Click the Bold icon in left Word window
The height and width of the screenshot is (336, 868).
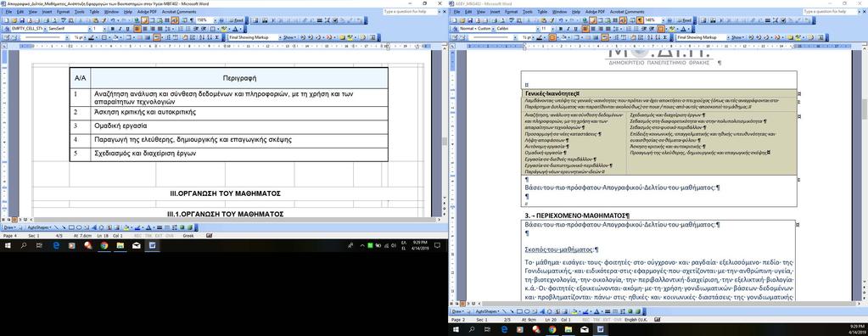click(112, 29)
